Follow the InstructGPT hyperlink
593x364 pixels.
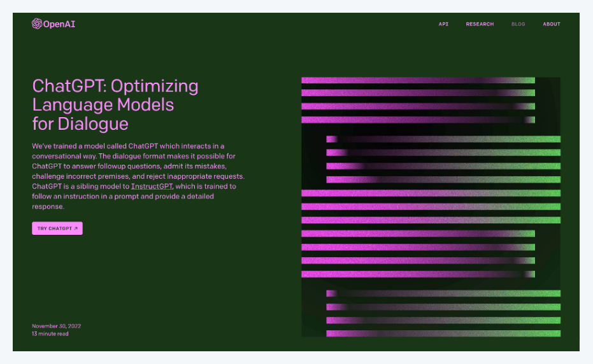(152, 186)
